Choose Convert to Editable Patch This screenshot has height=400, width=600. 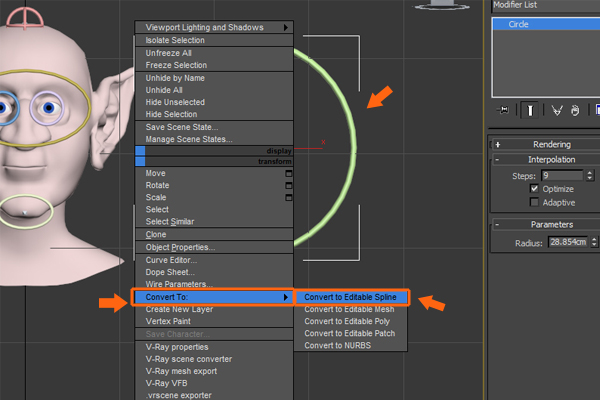[x=350, y=333]
